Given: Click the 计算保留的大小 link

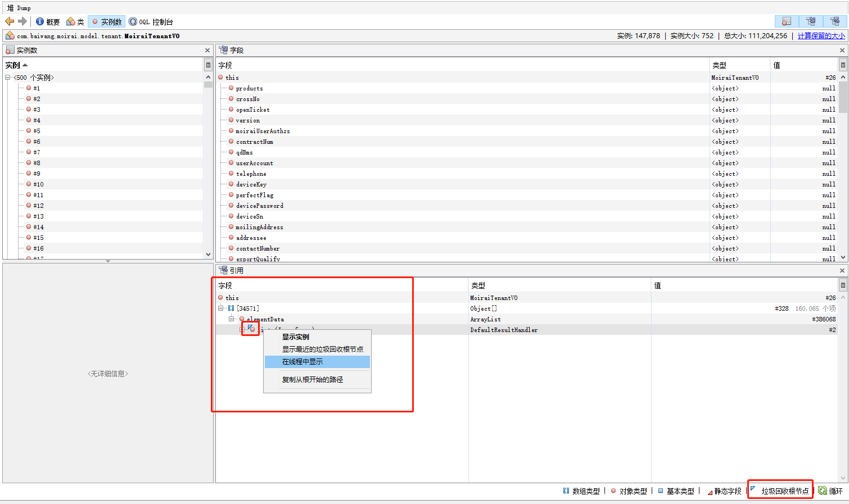Looking at the screenshot, I should coord(821,36).
